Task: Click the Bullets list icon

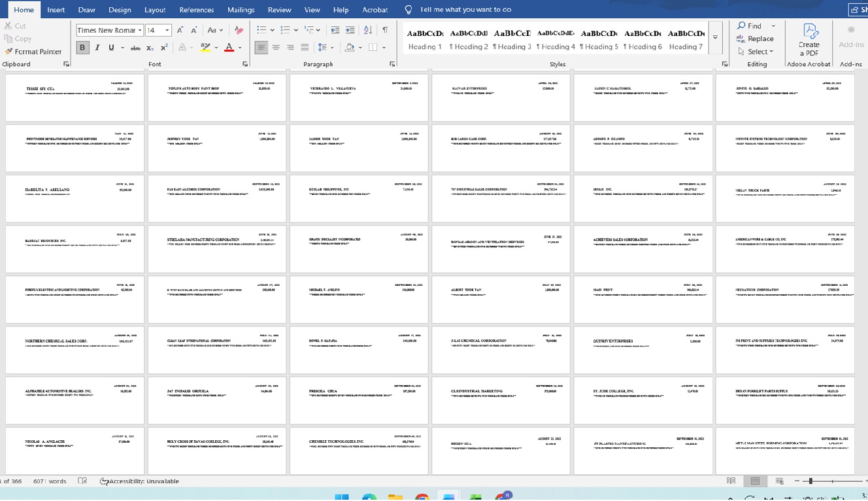Action: pos(261,30)
